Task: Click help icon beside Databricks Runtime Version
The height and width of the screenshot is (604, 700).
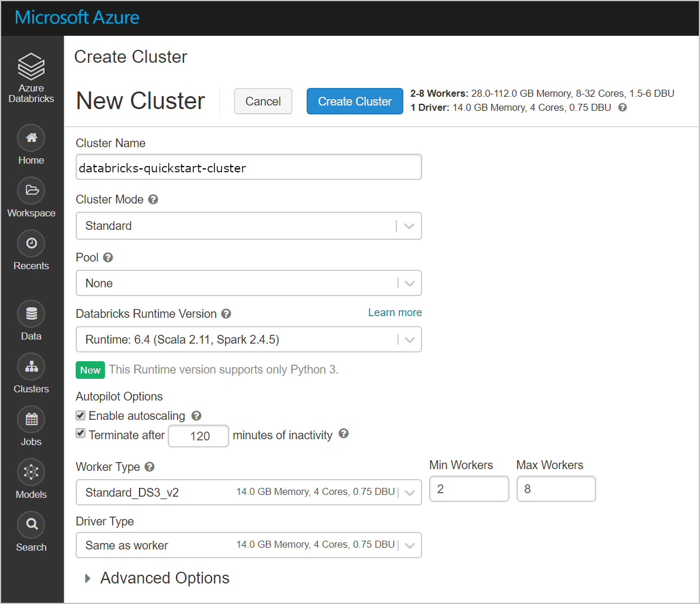Action: coord(226,314)
